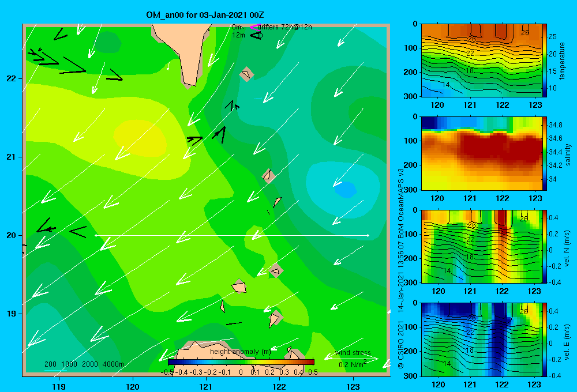Click the 'drifters 72h@12h' legend text

point(285,27)
